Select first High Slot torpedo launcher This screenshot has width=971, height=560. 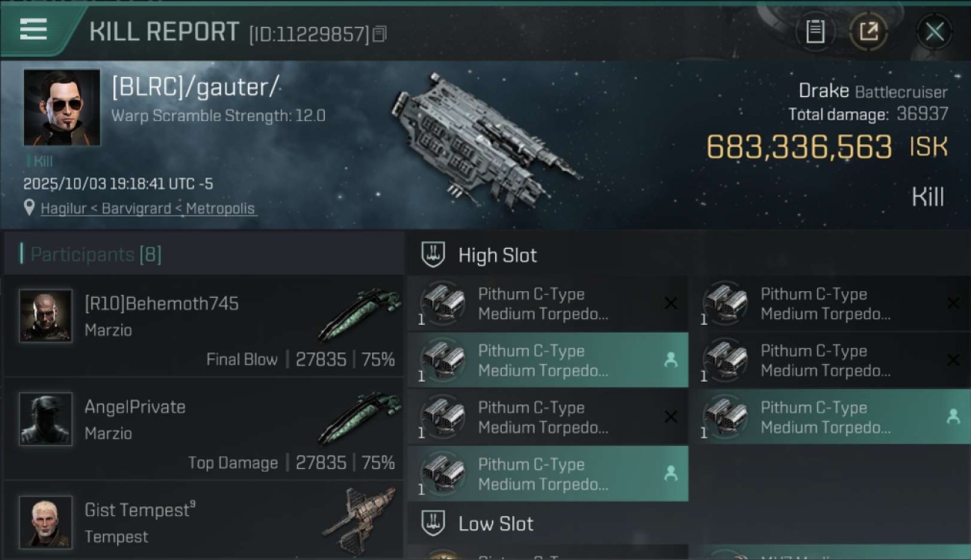tap(547, 304)
